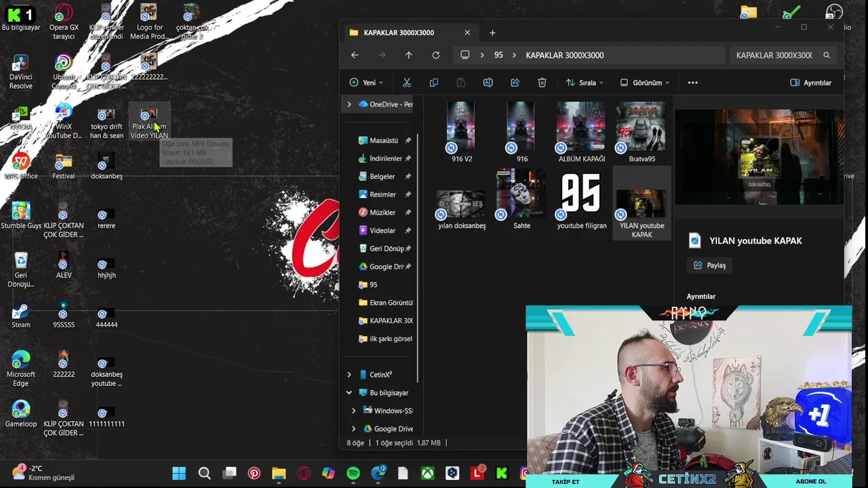
Task: Open the Yeni new item dropdown
Action: tap(366, 83)
